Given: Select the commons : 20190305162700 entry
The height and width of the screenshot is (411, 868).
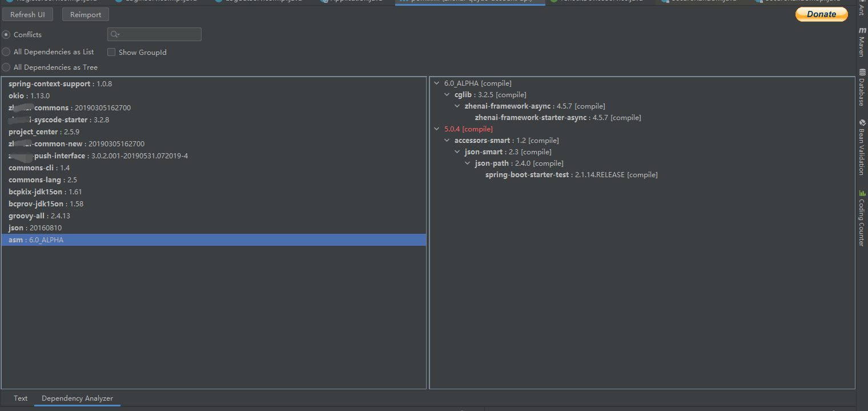Looking at the screenshot, I should click(x=214, y=108).
